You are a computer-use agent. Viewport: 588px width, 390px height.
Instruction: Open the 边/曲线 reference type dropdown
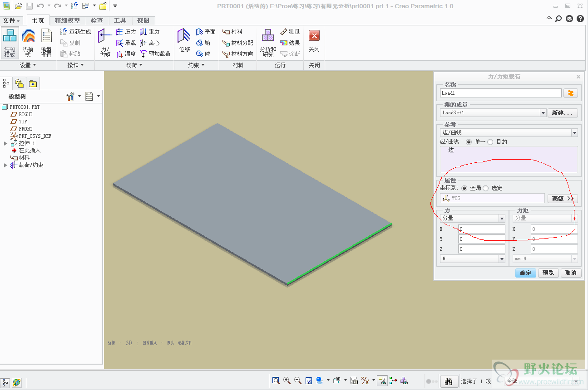(574, 133)
